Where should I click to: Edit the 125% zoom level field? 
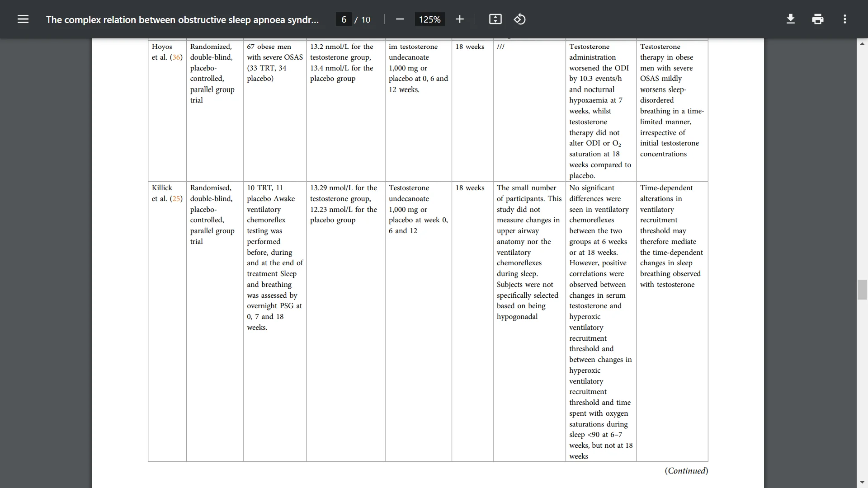point(429,19)
